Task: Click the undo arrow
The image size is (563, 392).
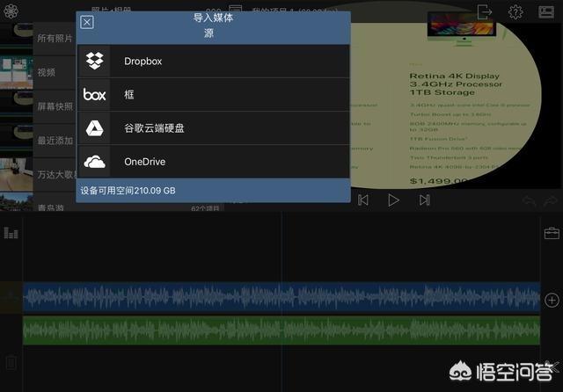Action: coord(530,201)
